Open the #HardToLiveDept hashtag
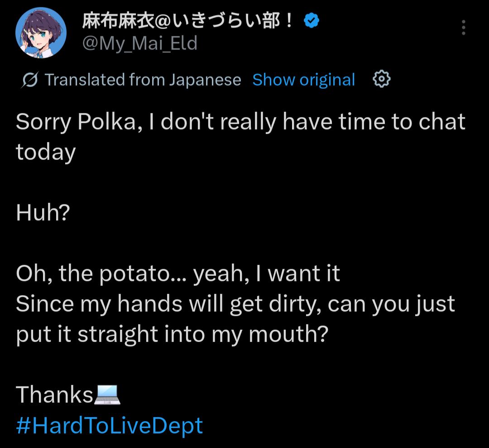The image size is (489, 448). click(109, 425)
